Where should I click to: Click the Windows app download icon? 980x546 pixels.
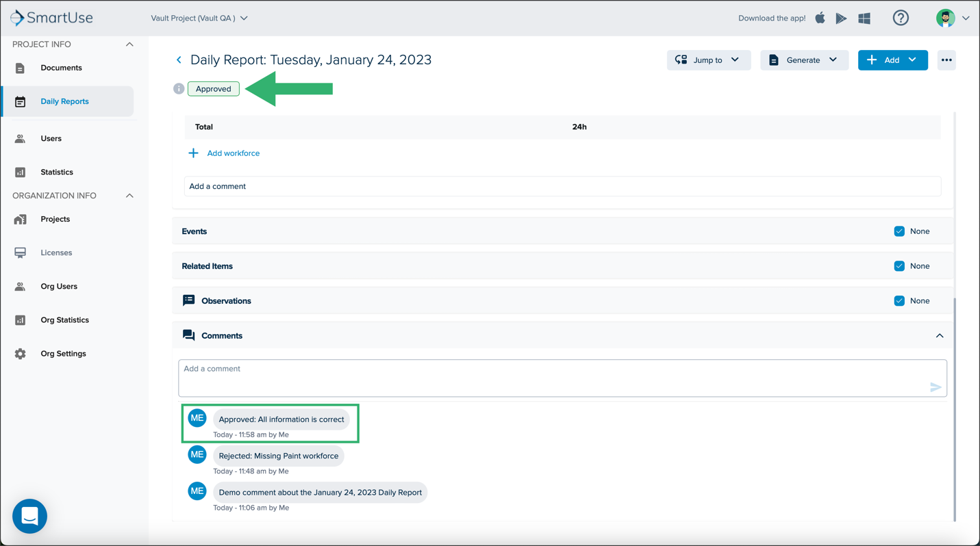pyautogui.click(x=864, y=18)
